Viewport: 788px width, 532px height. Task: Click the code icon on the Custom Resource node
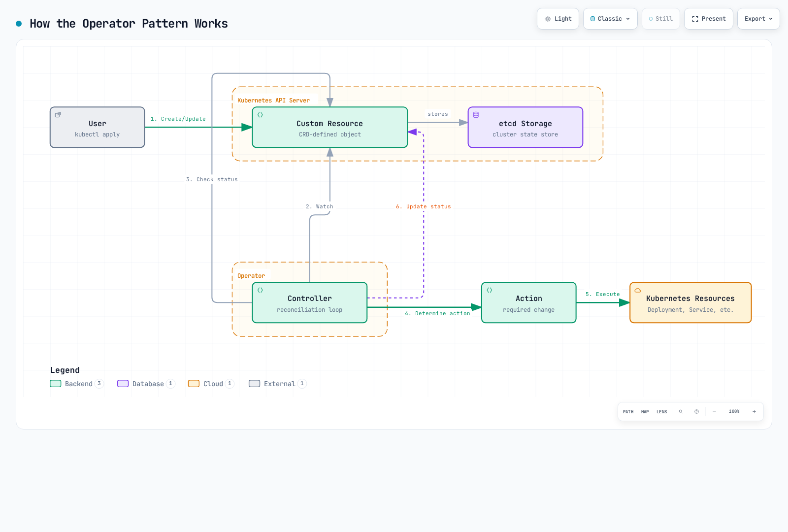pos(260,115)
